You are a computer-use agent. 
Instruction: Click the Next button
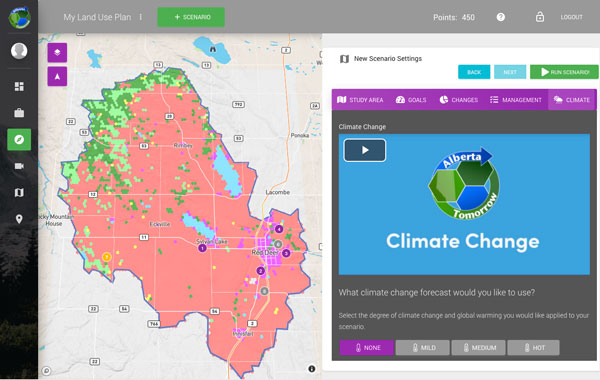pos(510,72)
